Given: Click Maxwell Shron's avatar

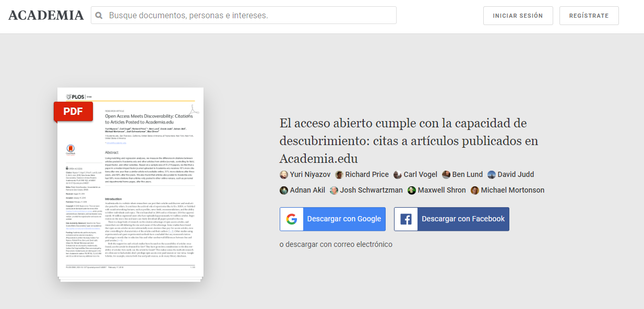Looking at the screenshot, I should [412, 191].
